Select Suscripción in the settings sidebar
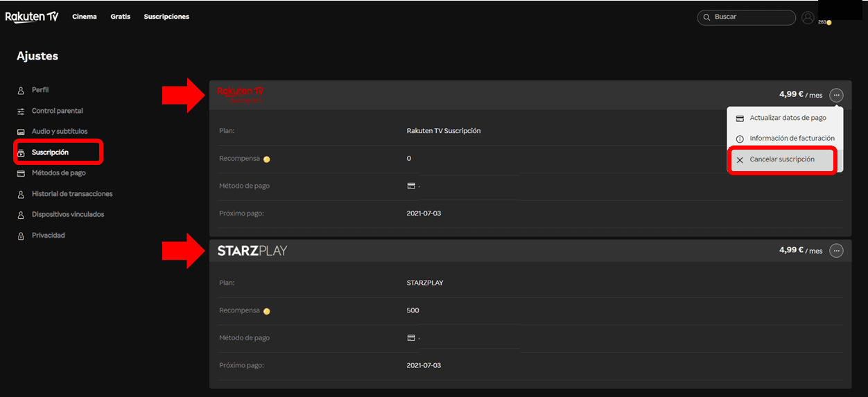Screen dimensions: 868x397 click(50, 152)
